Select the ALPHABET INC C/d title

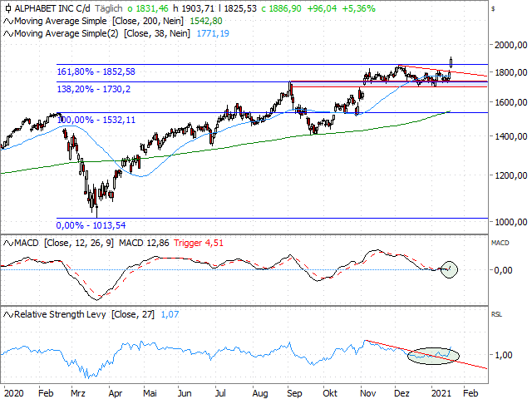point(52,8)
